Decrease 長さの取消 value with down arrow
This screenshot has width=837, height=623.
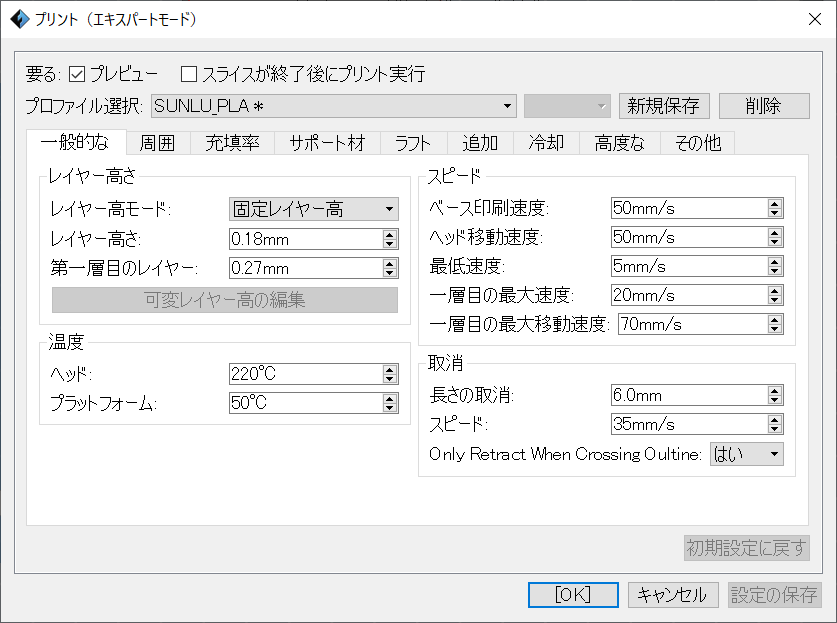tap(774, 400)
